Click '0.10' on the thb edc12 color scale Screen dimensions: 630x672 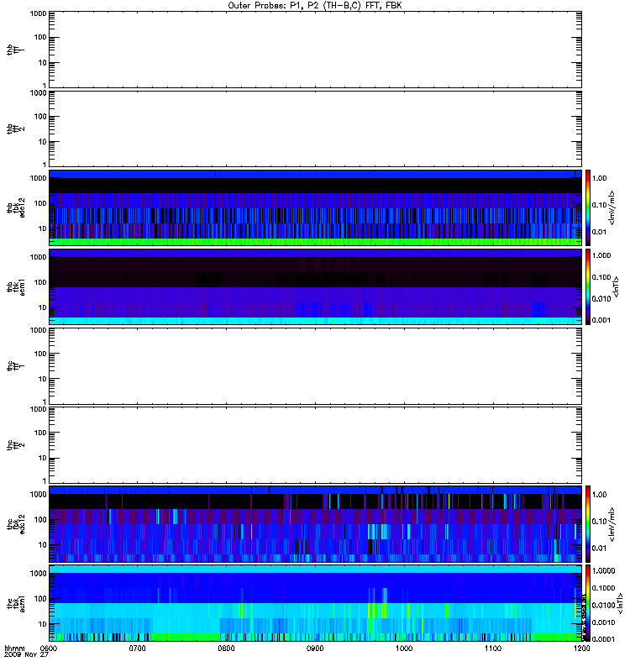point(599,205)
